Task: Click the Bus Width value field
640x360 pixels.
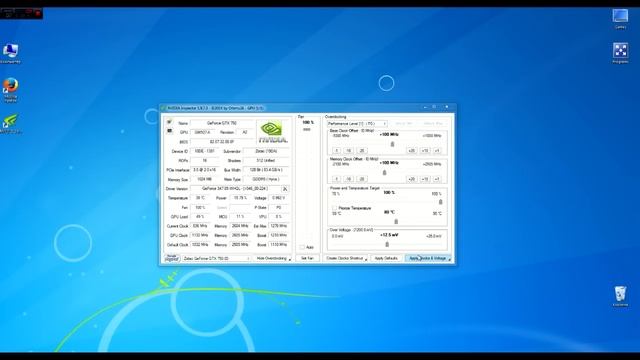Action: pos(267,170)
